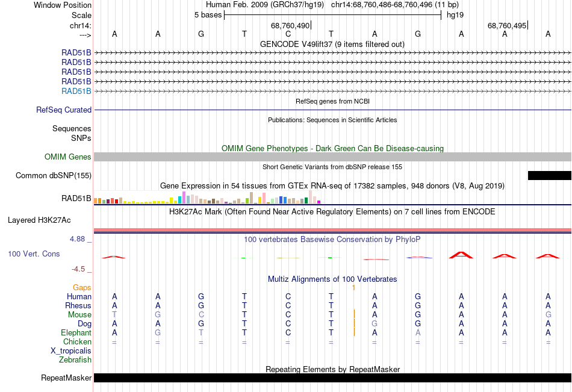572x392 pixels.
Task: Select the 'Rhesus' species label
Action: [78, 305]
